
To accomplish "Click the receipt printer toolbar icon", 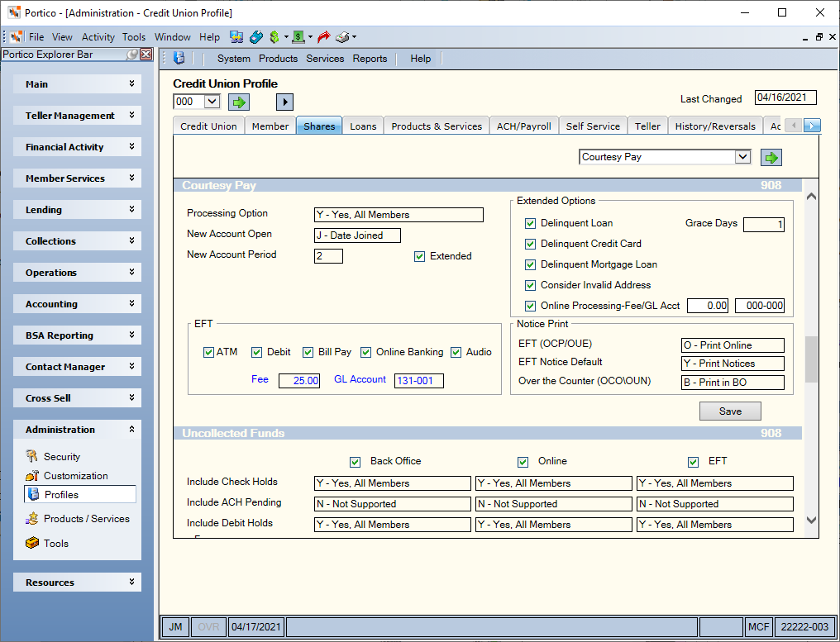I will coord(343,37).
